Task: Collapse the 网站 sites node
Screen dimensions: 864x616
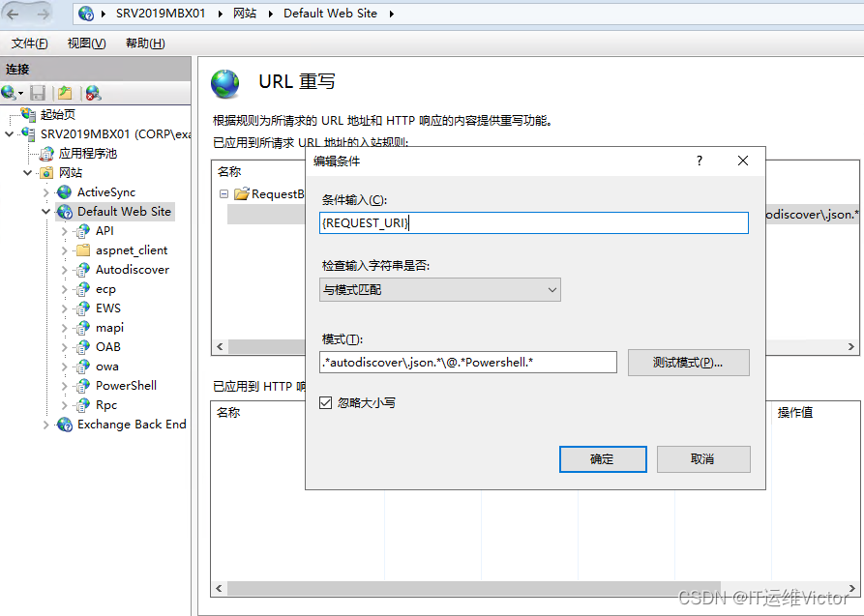Action: (x=27, y=172)
